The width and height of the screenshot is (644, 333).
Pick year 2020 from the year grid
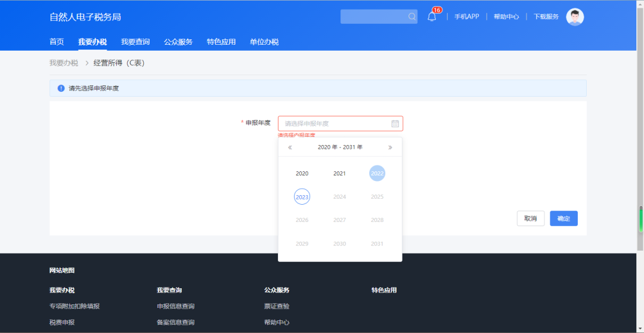[x=302, y=174]
